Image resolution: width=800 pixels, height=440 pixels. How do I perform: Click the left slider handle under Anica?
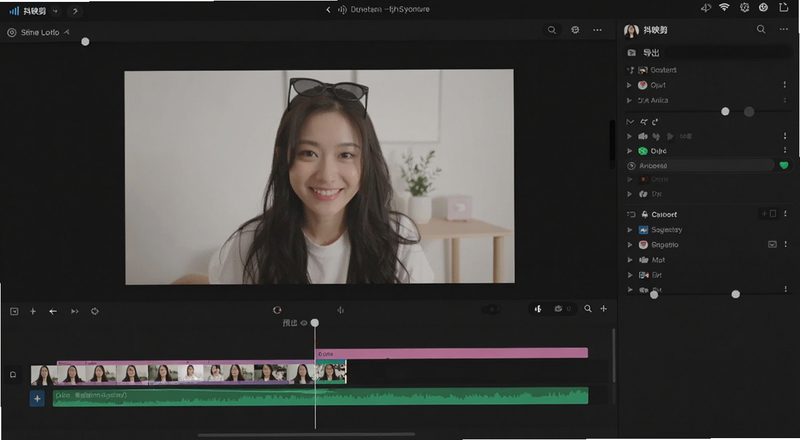coord(725,111)
